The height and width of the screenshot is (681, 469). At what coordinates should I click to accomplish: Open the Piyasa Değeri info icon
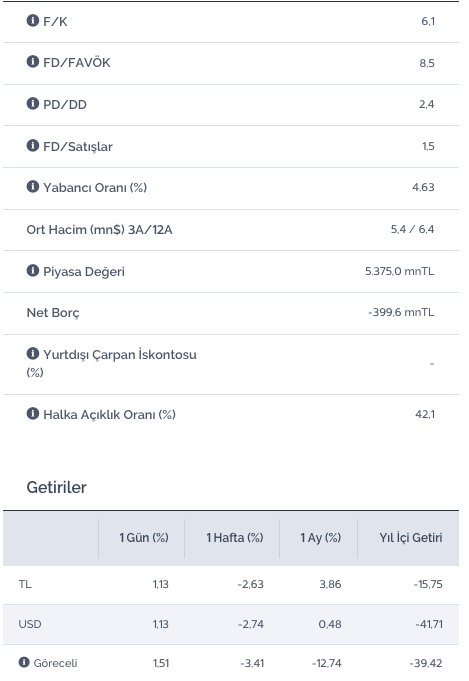[x=33, y=271]
